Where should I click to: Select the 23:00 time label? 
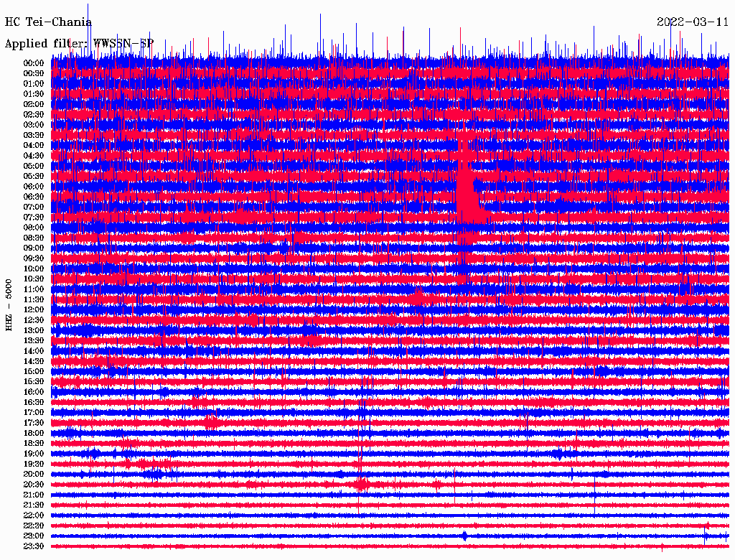34,536
